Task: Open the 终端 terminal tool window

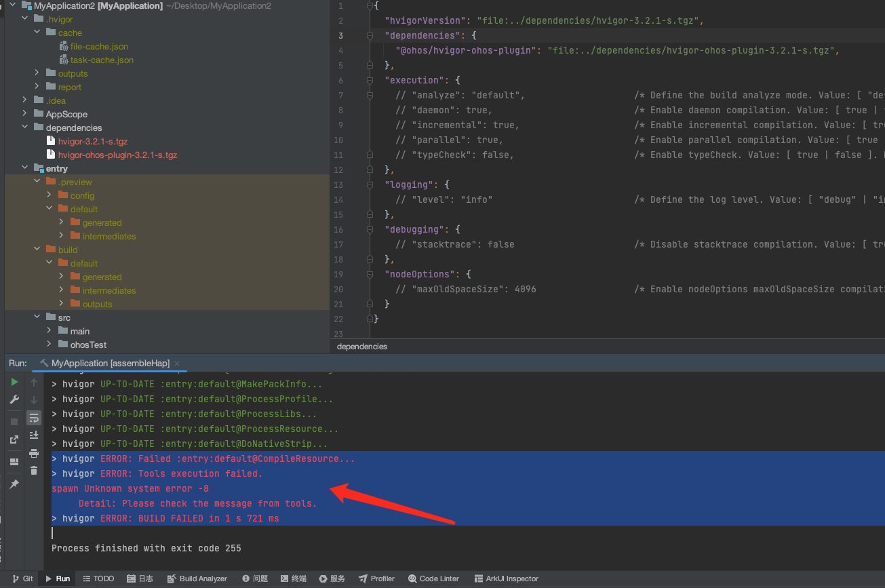Action: 294,579
